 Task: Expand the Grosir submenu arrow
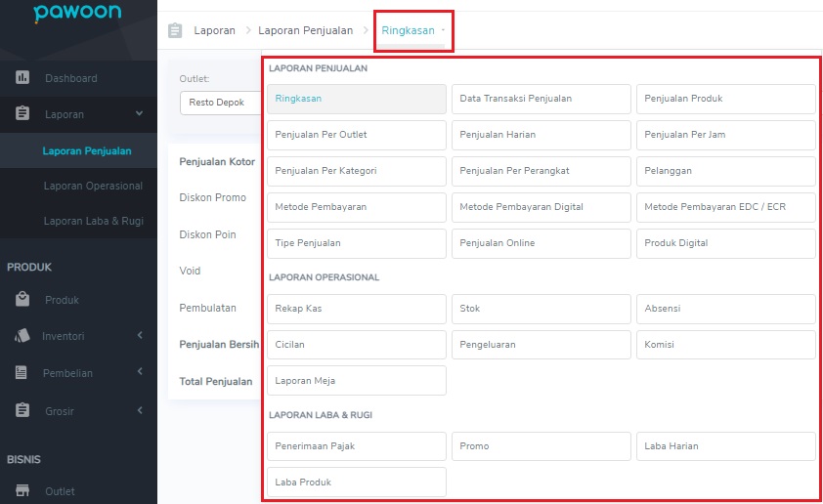(140, 410)
